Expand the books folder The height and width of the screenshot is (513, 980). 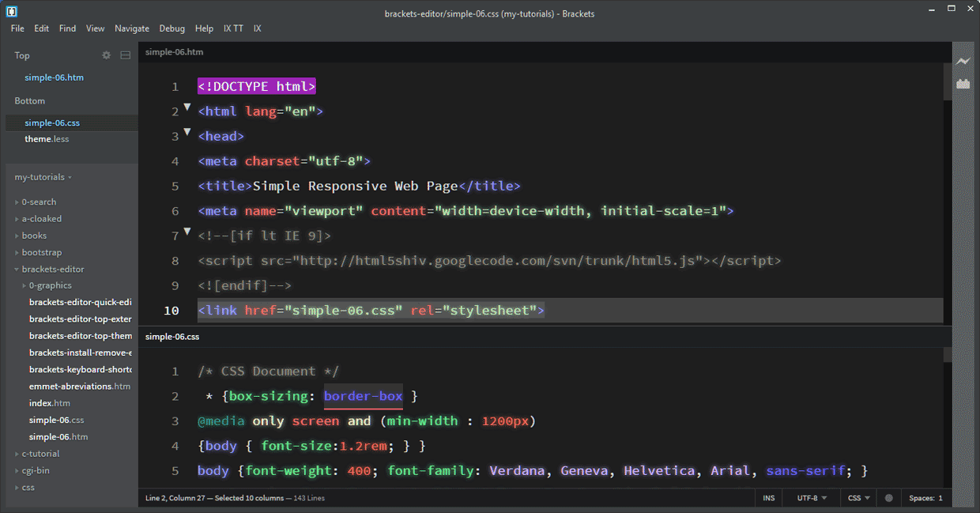tap(34, 236)
